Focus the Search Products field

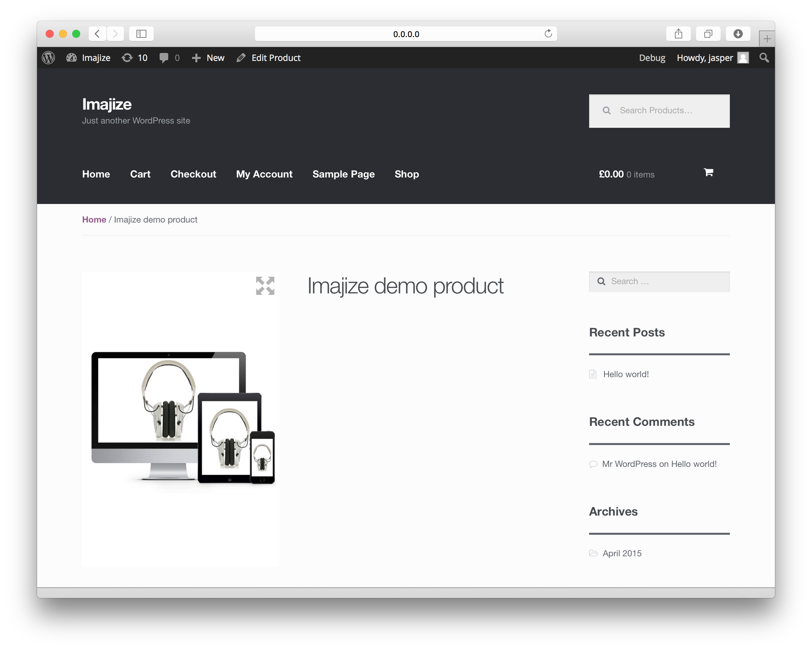659,111
